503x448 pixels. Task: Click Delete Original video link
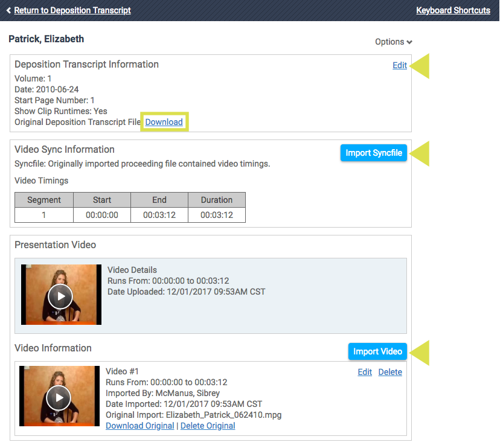point(208,426)
